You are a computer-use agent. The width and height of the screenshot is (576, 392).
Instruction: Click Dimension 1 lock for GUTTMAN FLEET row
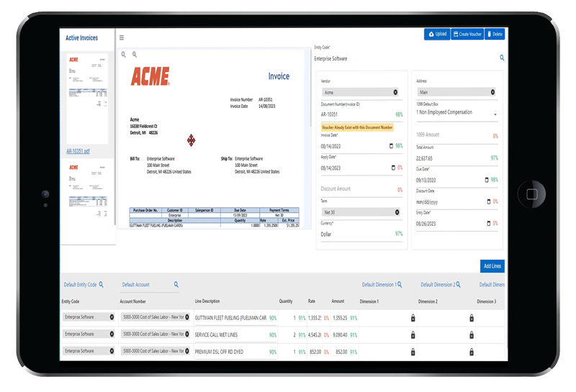(x=413, y=318)
